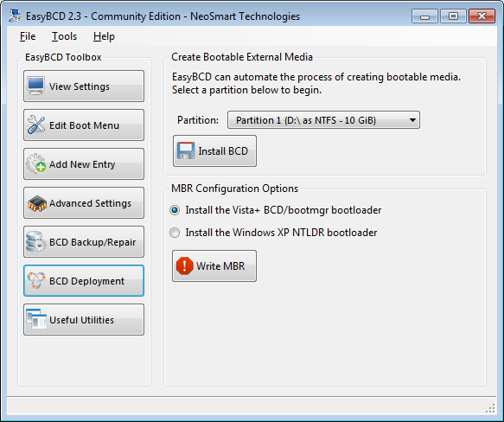Click the wrench and screwdriver Edit Boot Menu icon
Viewport: 504px width, 422px height.
[x=36, y=125]
